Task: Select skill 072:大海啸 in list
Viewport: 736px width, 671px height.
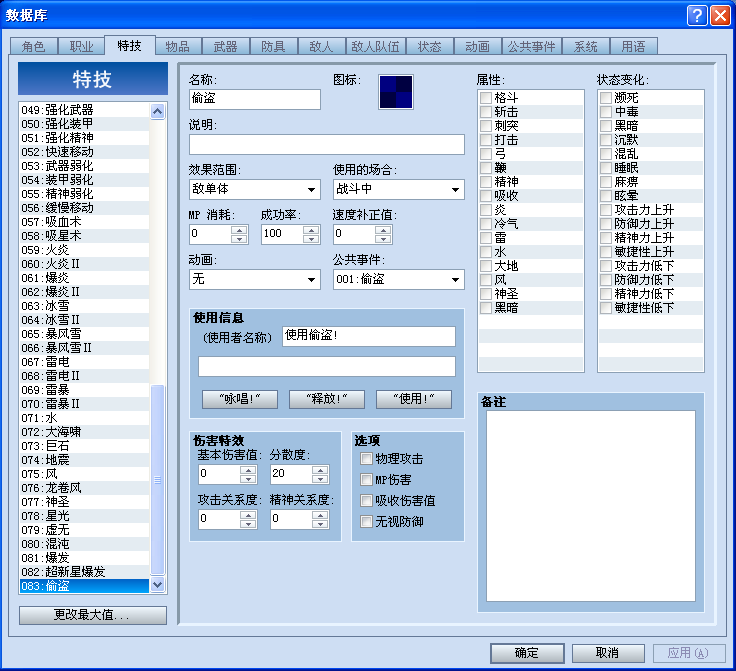Action: pos(84,432)
